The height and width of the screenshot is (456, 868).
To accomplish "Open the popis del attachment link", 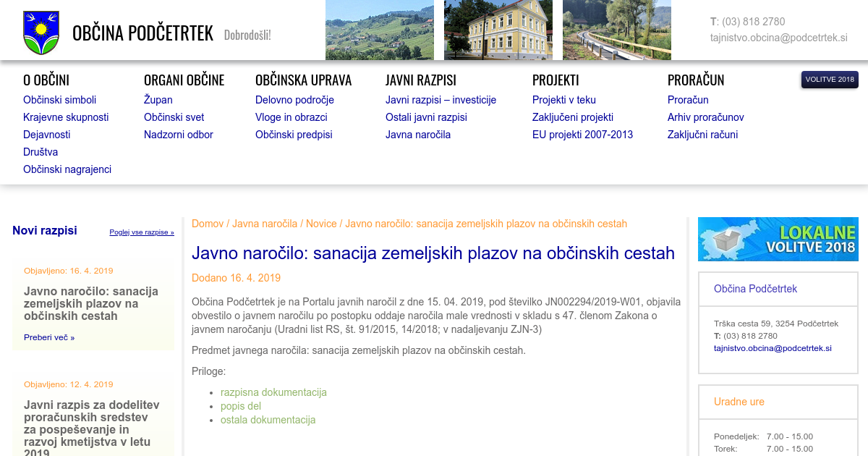I will pyautogui.click(x=240, y=406).
